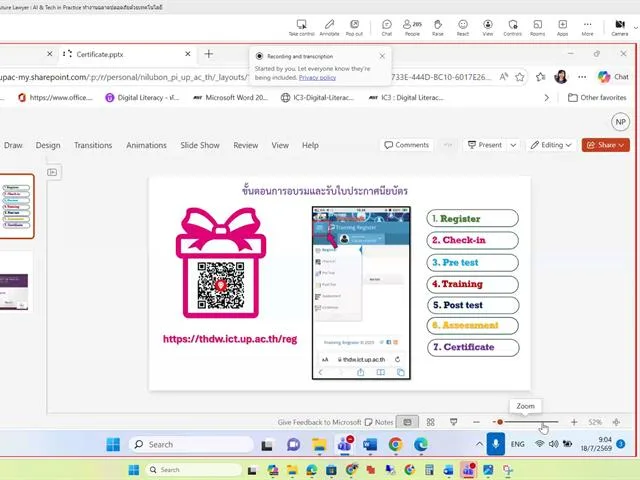Image resolution: width=640 pixels, height=480 pixels.
Task: Fit slide to window icon
Action: (x=616, y=422)
